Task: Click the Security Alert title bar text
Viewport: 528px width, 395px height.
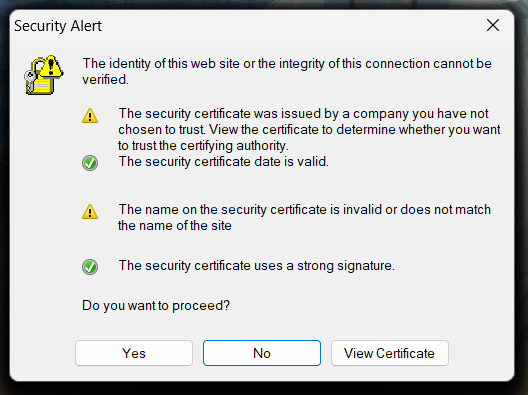Action: 58,26
